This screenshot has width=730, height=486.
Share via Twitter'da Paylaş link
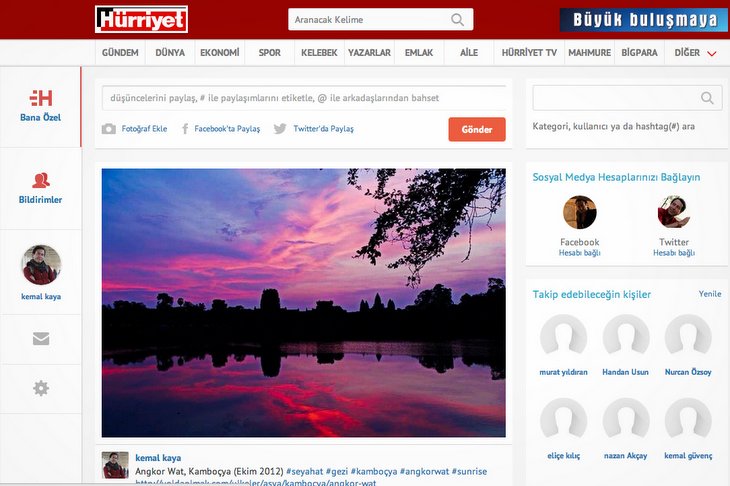click(313, 129)
